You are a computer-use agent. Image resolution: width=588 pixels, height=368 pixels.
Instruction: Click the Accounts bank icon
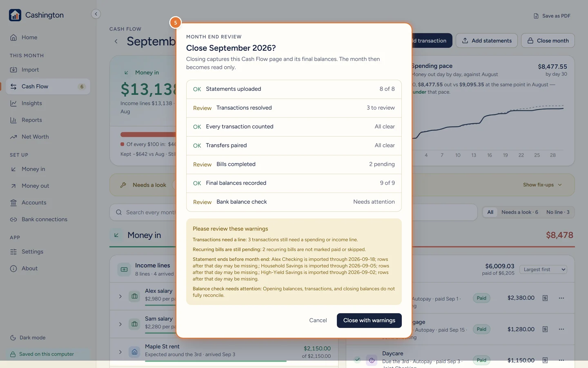[13, 202]
